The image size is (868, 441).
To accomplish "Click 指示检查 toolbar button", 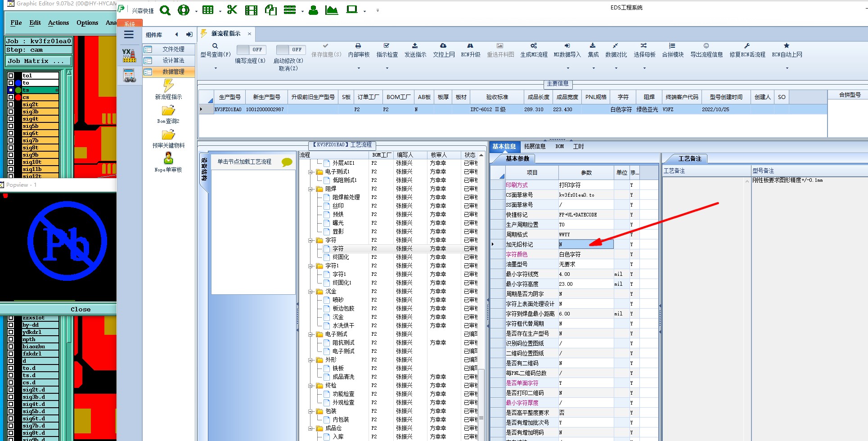I will click(x=387, y=50).
